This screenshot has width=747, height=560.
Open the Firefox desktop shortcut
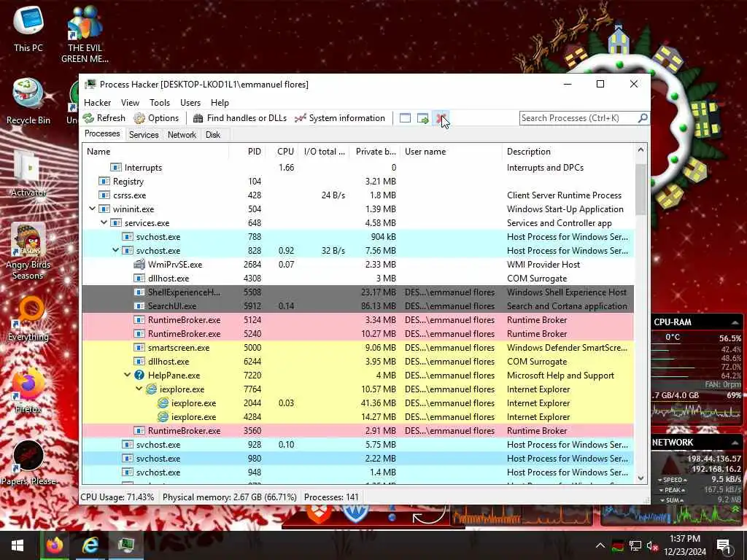click(28, 391)
